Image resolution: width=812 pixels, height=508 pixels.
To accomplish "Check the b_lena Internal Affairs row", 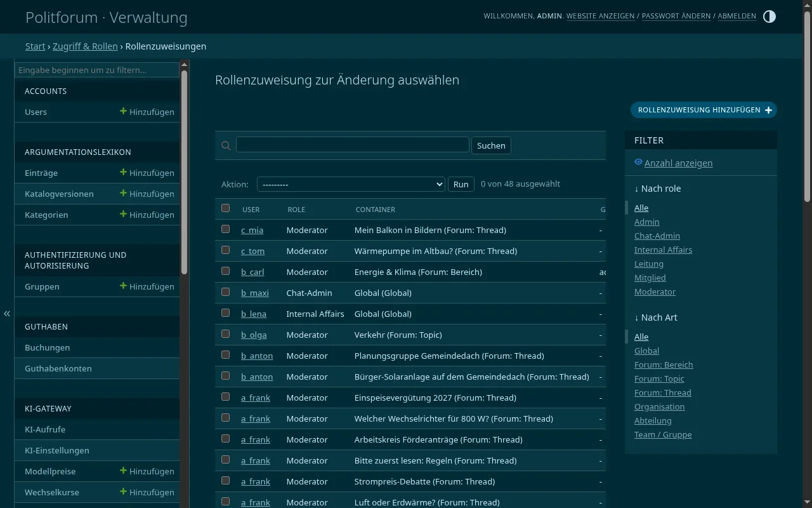I will point(225,313).
